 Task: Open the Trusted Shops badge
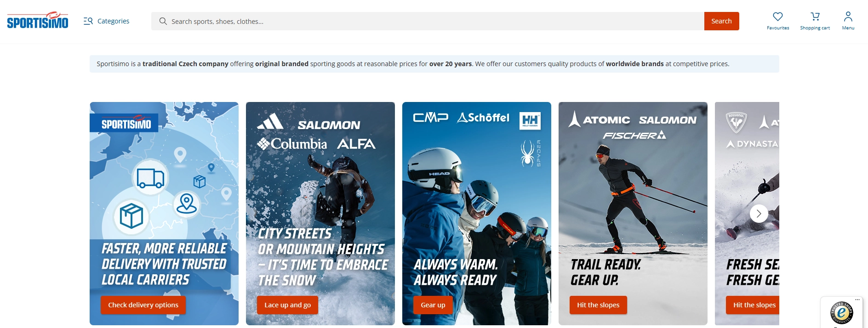(x=841, y=313)
